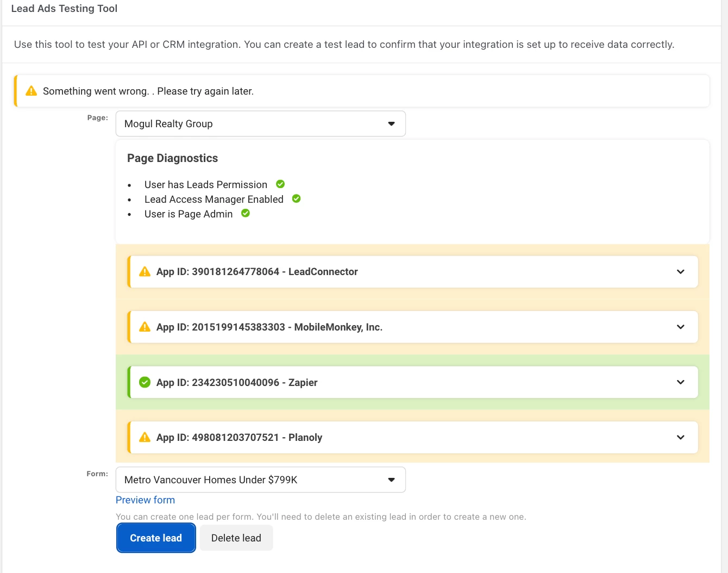Click the Preview form link
This screenshot has width=728, height=573.
pos(145,500)
